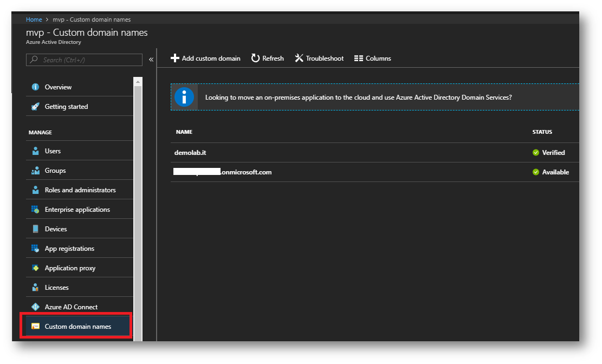Follow the Home breadcrumb link
The height and width of the screenshot is (364, 602).
point(34,19)
